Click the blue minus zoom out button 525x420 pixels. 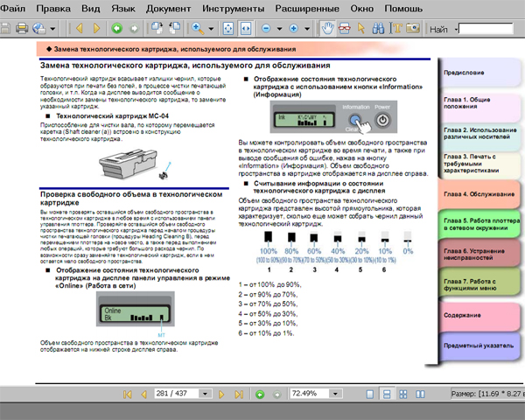point(266,29)
